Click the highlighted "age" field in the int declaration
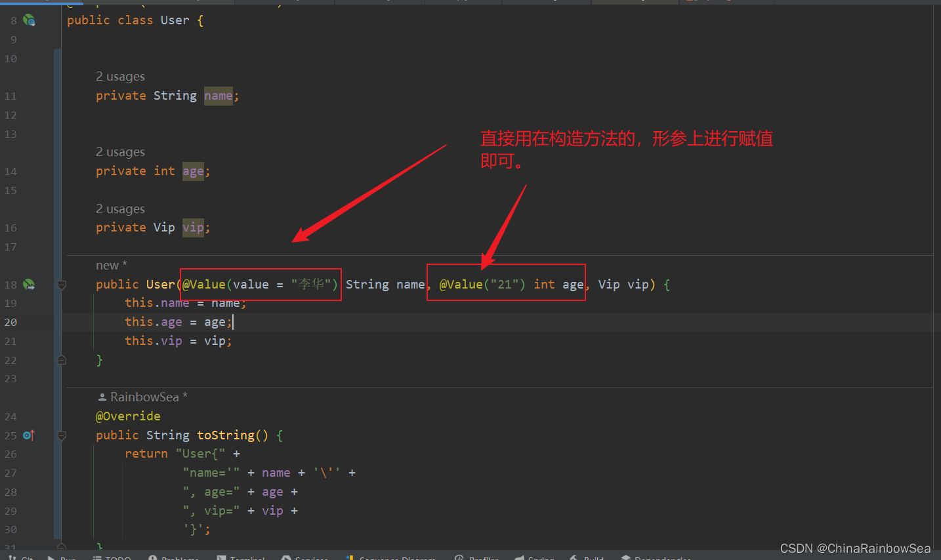941x560 pixels. click(x=193, y=171)
